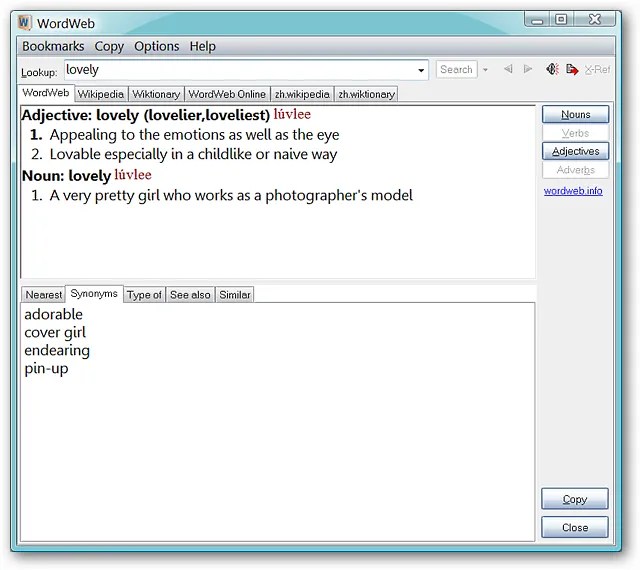
Task: Switch to the Wikipedia tab
Action: tap(101, 94)
